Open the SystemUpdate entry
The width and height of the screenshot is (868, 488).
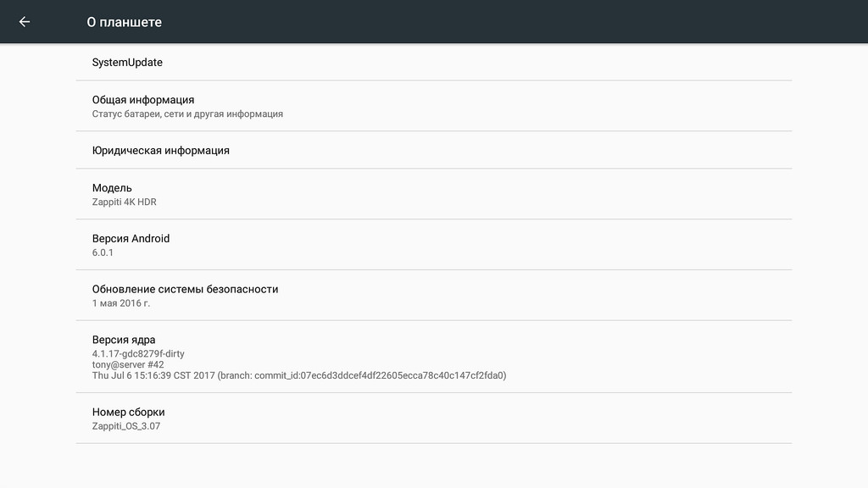pyautogui.click(x=434, y=62)
